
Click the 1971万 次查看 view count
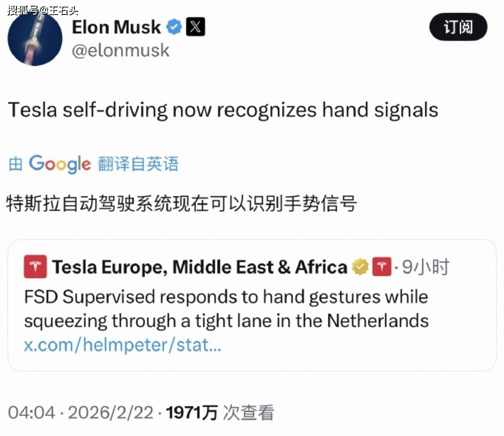(220, 413)
